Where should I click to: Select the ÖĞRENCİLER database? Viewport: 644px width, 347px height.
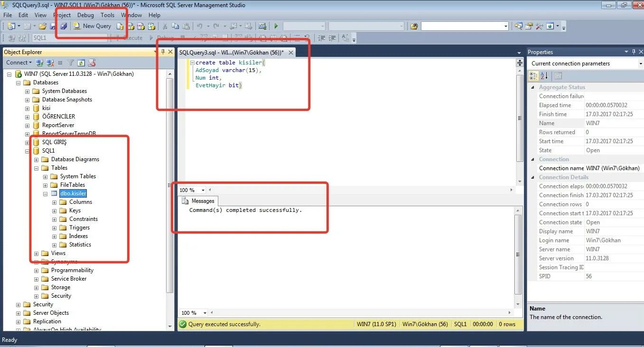pyautogui.click(x=58, y=117)
